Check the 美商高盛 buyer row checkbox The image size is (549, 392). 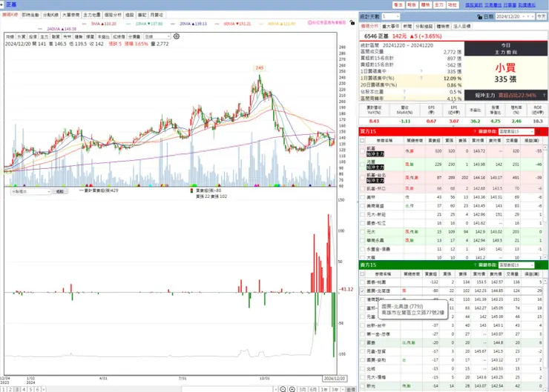point(362,206)
